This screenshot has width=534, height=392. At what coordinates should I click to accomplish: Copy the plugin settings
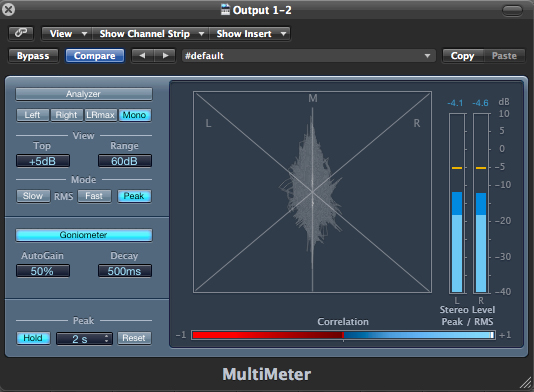[x=462, y=56]
